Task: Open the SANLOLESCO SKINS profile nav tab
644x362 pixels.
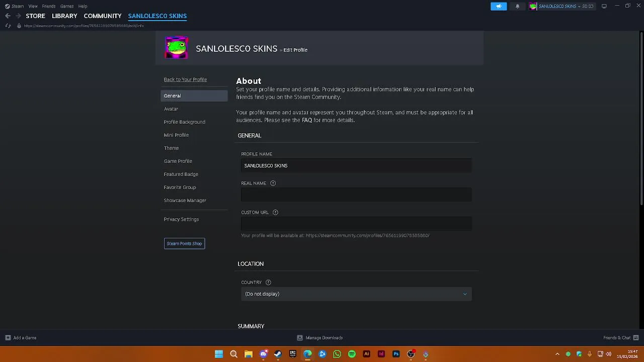Action: (157, 16)
